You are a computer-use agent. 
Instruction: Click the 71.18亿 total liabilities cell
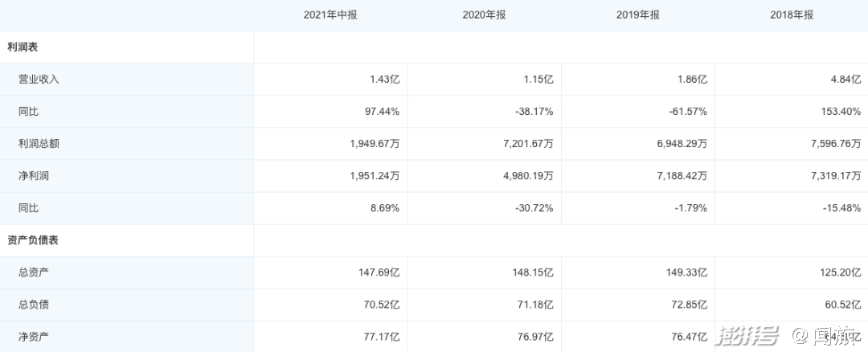532,305
